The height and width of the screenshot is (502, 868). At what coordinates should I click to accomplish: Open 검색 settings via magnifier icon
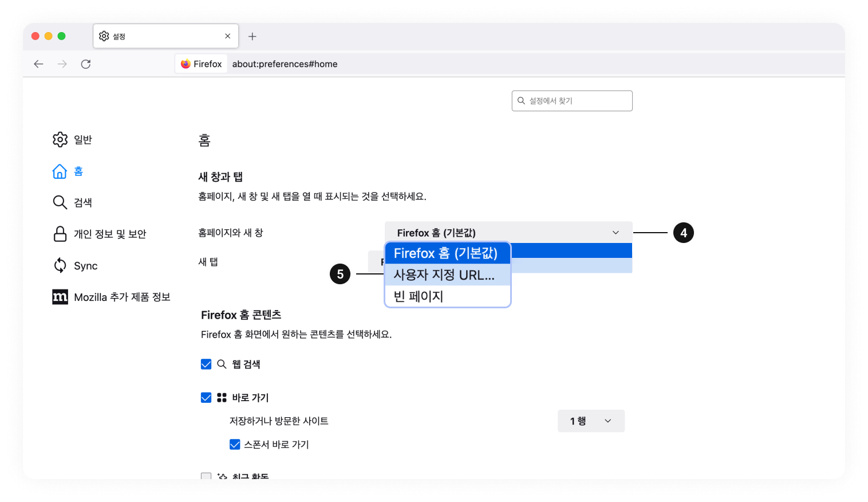pyautogui.click(x=60, y=202)
